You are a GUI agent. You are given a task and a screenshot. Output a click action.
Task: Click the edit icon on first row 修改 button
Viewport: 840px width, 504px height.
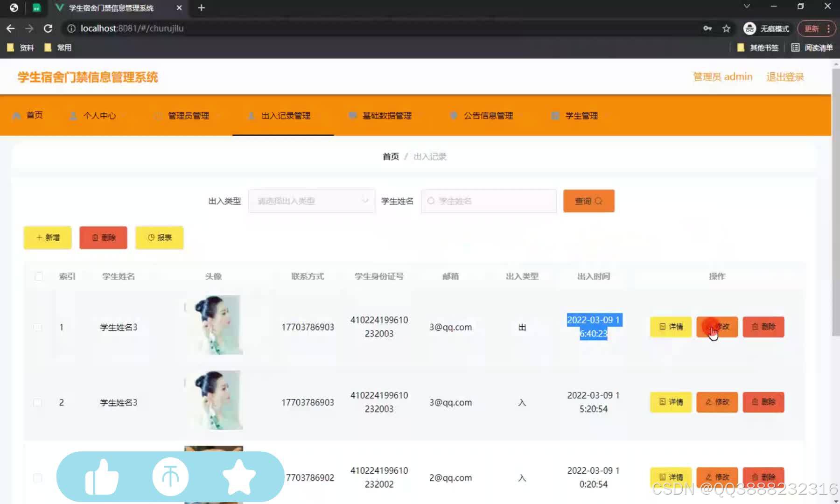(708, 327)
